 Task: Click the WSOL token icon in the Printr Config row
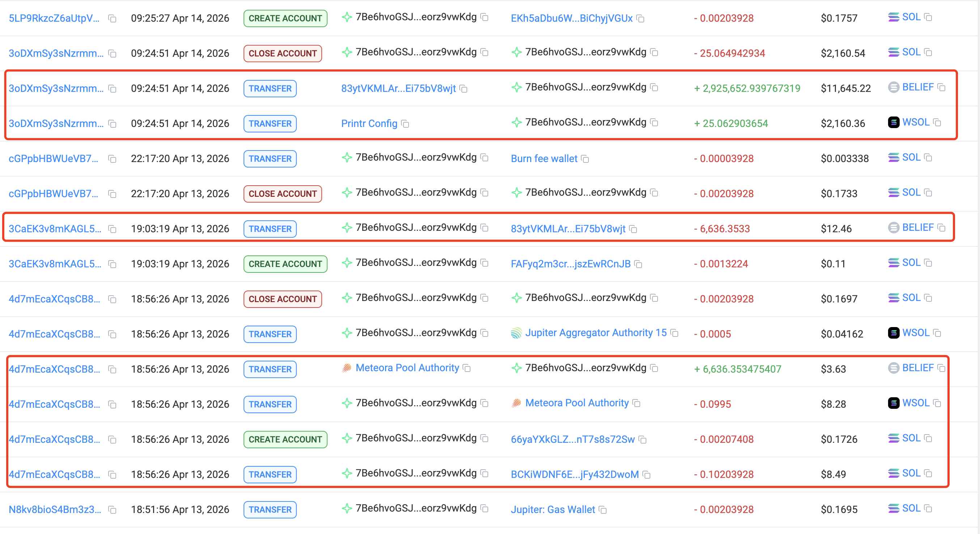coord(894,123)
